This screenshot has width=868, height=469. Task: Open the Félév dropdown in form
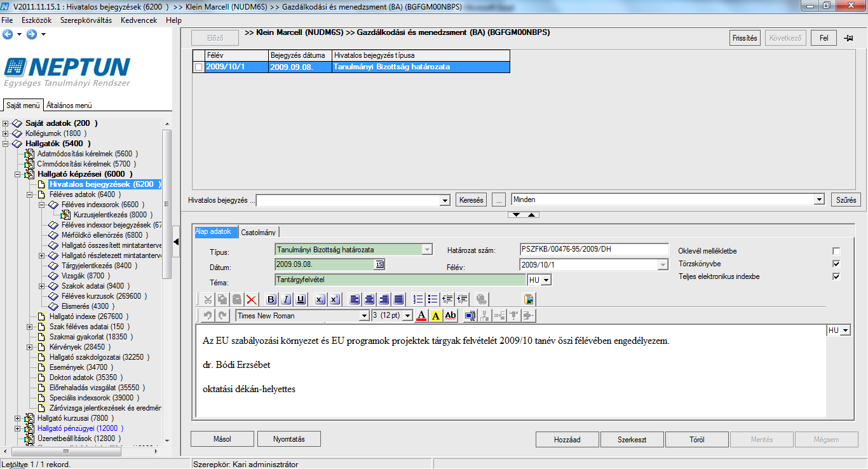(663, 264)
